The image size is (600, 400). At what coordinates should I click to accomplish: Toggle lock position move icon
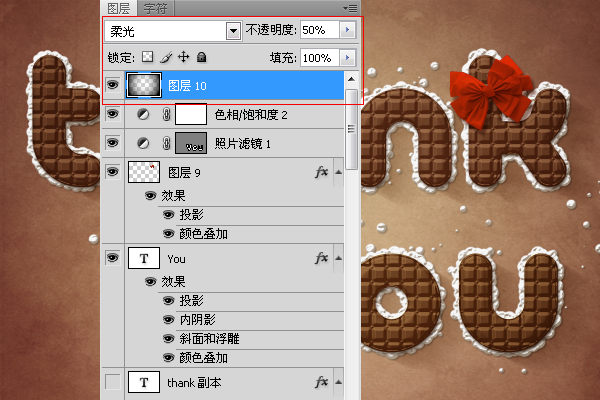point(184,57)
